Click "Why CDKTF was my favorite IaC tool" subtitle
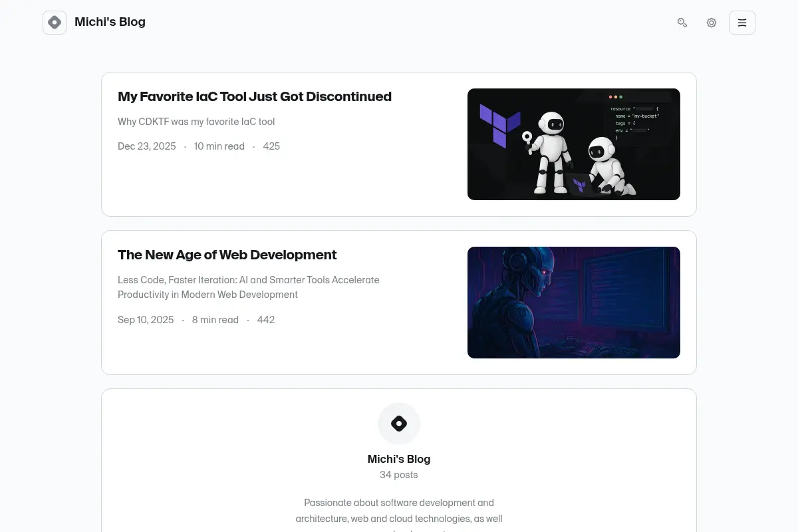 (x=196, y=122)
